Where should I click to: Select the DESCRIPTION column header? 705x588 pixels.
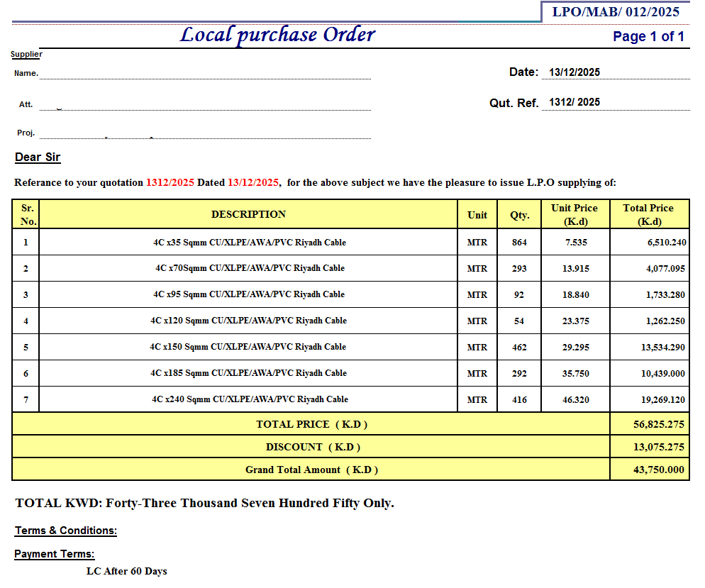pyautogui.click(x=249, y=214)
